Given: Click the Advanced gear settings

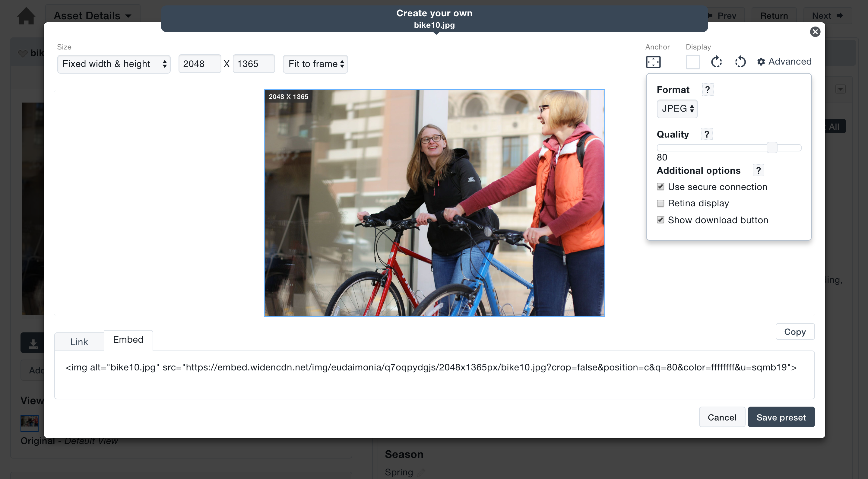Looking at the screenshot, I should (x=784, y=62).
